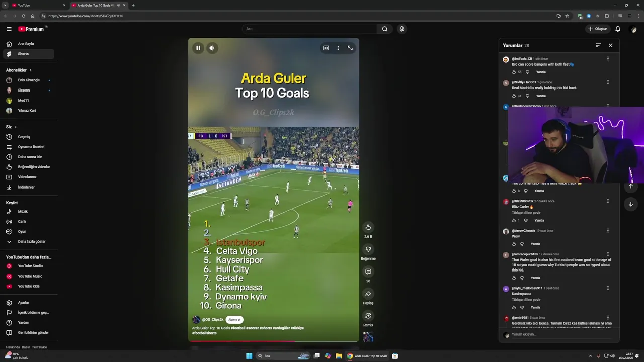Image resolution: width=644 pixels, height=362 pixels.
Task: Open the Oluştur create button
Action: [x=598, y=29]
